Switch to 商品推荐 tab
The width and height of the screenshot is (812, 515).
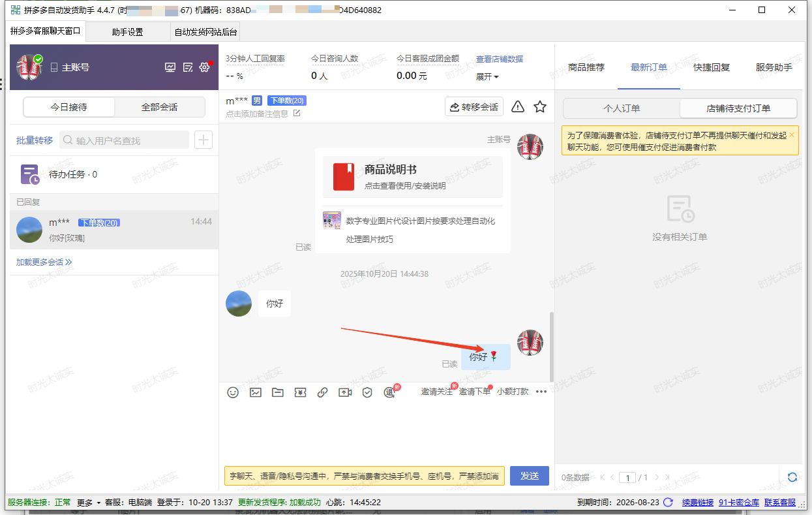(x=586, y=67)
